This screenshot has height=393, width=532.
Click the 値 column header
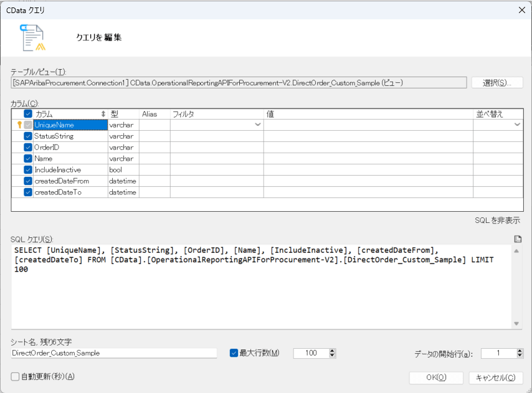click(x=368, y=114)
